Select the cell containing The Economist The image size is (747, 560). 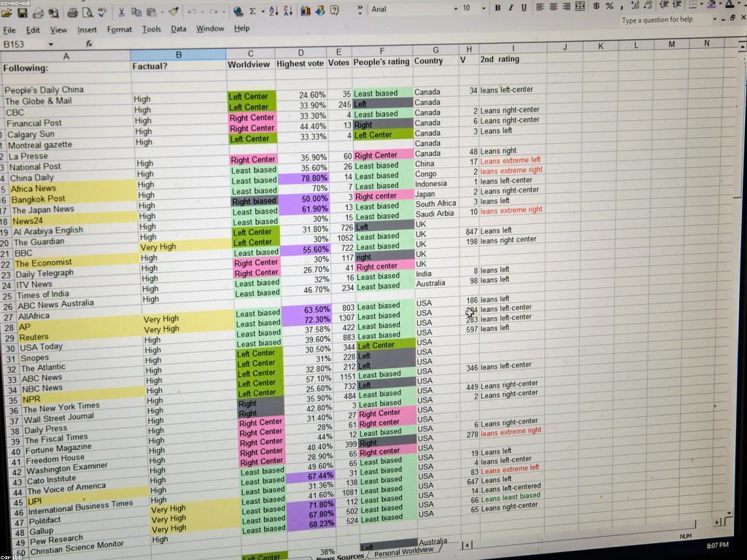(75, 262)
